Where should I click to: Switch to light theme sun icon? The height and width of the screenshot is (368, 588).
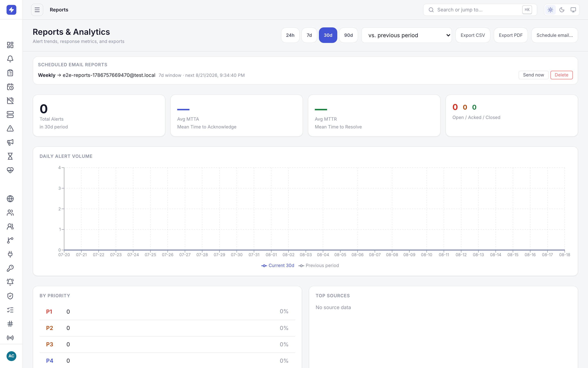point(550,10)
